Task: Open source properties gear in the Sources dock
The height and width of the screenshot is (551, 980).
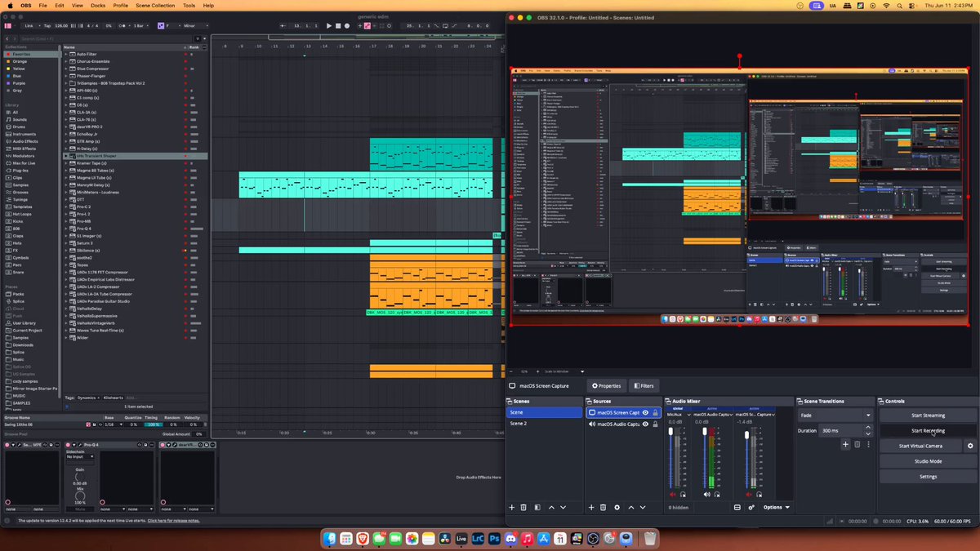Action: pos(617,507)
